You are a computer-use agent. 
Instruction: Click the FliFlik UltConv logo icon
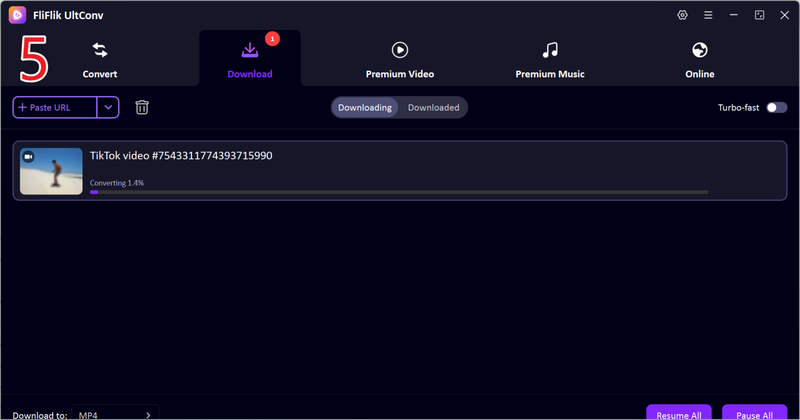[x=17, y=15]
